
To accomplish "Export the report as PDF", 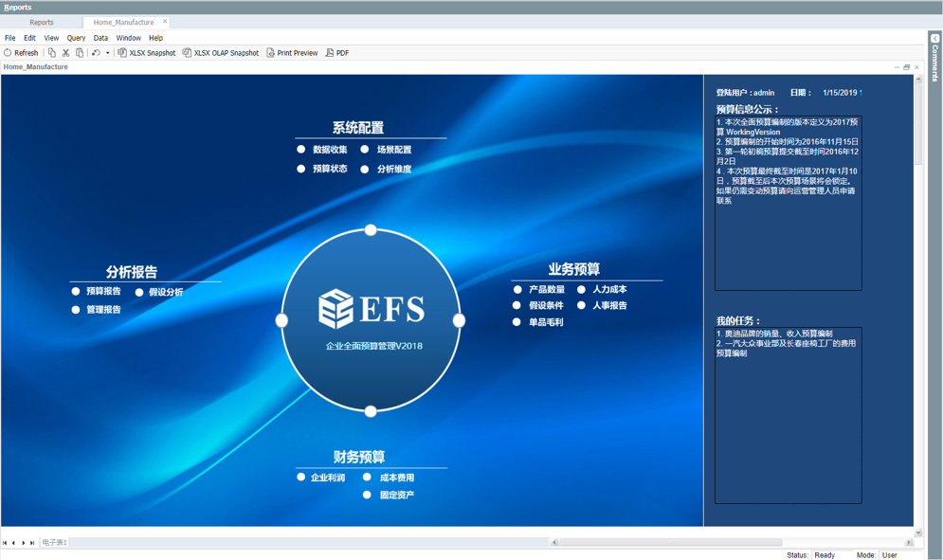I will click(x=337, y=53).
